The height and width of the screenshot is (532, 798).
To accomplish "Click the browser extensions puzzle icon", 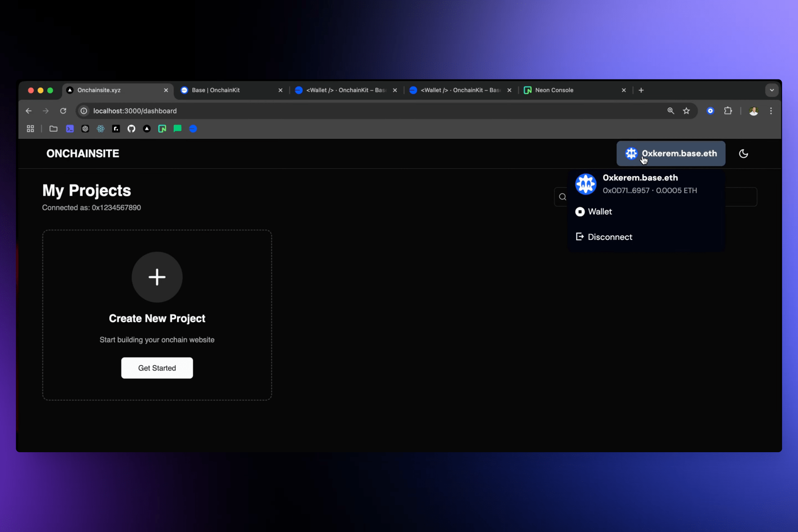I will [x=728, y=111].
